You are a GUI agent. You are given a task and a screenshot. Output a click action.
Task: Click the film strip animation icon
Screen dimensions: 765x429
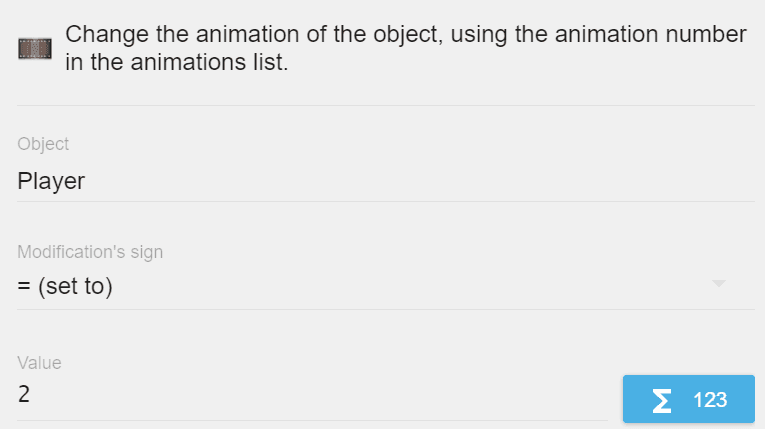35,48
